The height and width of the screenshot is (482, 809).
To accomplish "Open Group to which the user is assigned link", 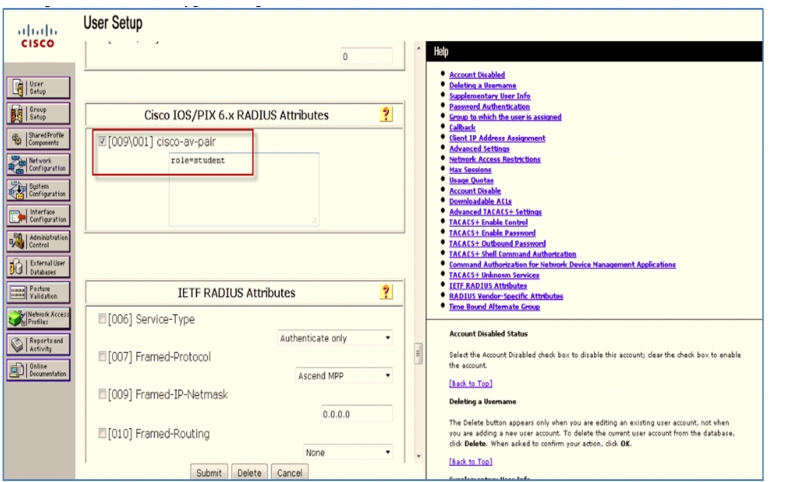I will 505,117.
